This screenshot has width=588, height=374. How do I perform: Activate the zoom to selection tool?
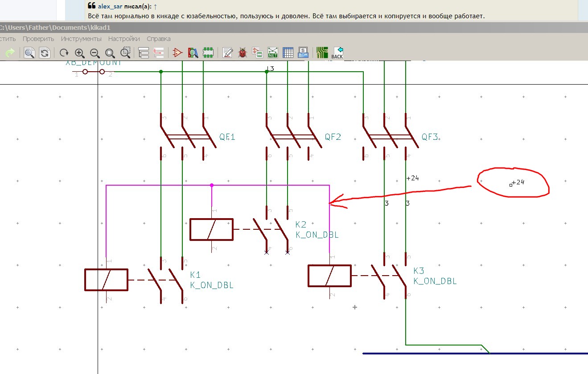pos(126,53)
